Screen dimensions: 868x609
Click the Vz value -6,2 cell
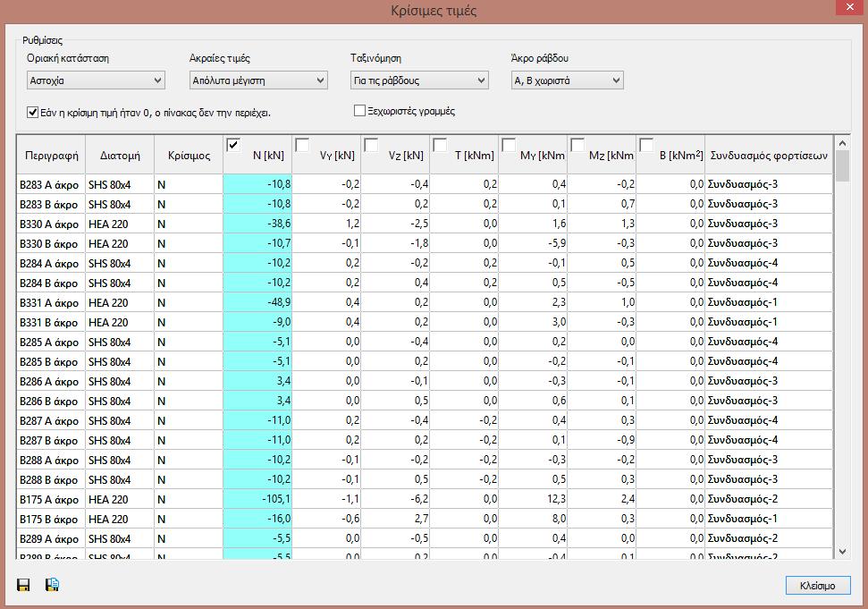[x=395, y=499]
